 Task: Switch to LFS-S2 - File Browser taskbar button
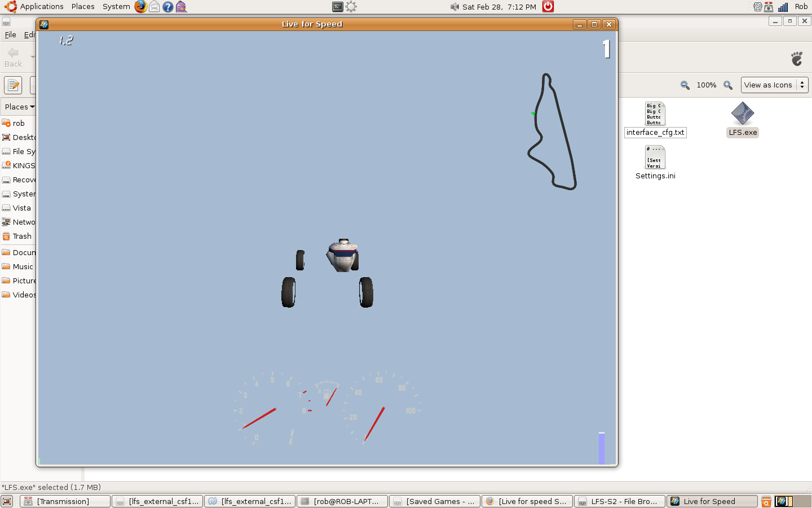tap(620, 501)
